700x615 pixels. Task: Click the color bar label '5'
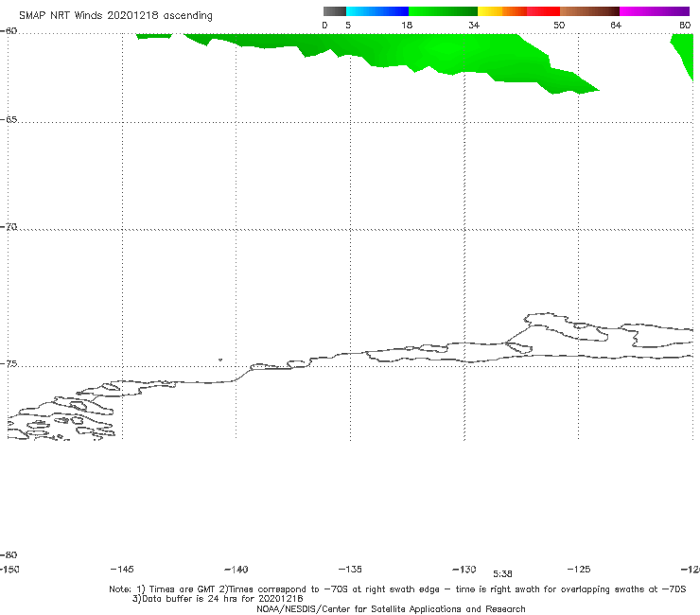point(348,25)
